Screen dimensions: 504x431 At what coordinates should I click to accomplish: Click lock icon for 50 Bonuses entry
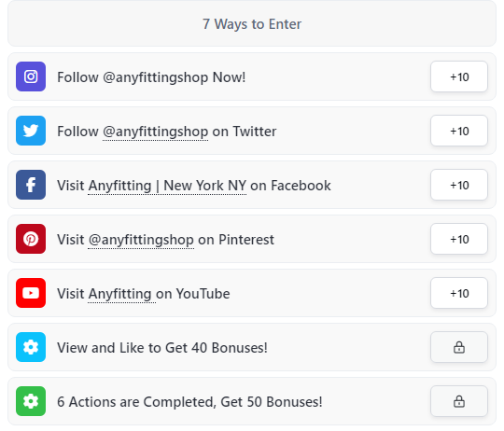pos(459,401)
